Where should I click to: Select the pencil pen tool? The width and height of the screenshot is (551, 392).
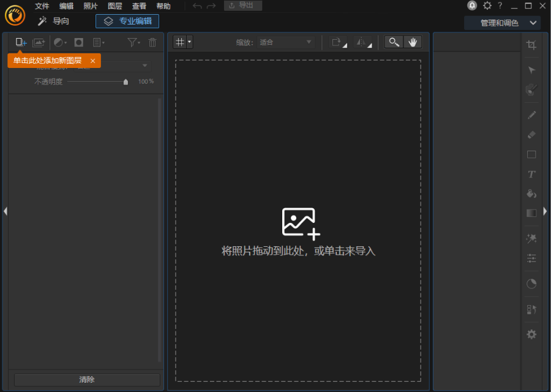click(x=531, y=115)
